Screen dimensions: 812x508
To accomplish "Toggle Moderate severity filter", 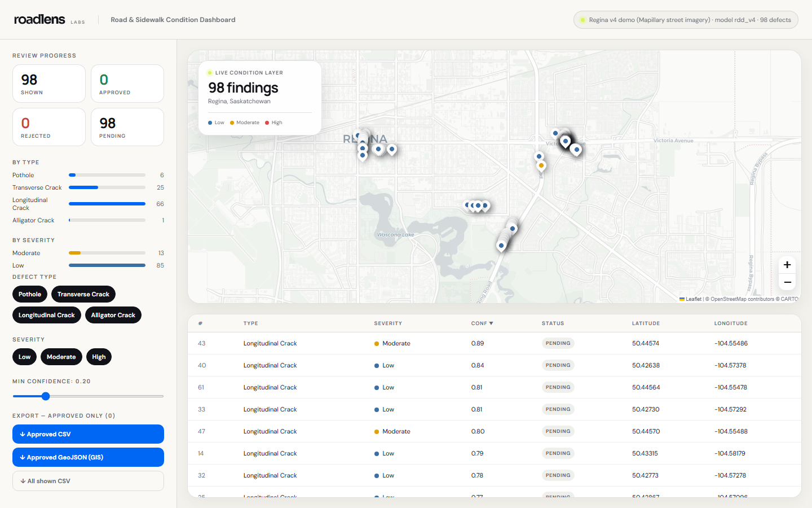I will 61,357.
